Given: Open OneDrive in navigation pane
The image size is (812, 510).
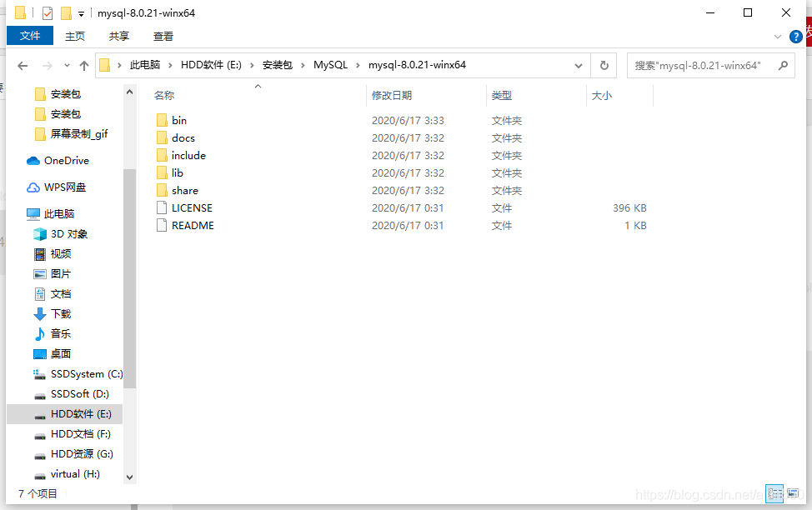Looking at the screenshot, I should pos(58,161).
